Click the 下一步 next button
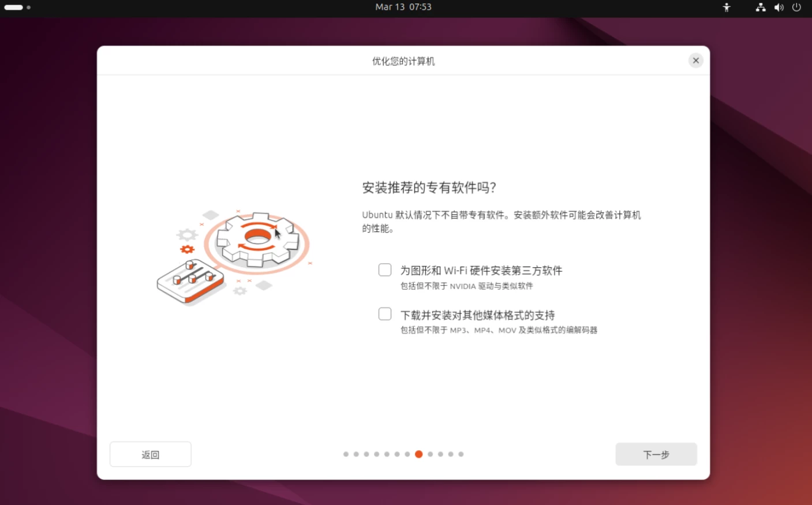The width and height of the screenshot is (812, 505). [656, 454]
